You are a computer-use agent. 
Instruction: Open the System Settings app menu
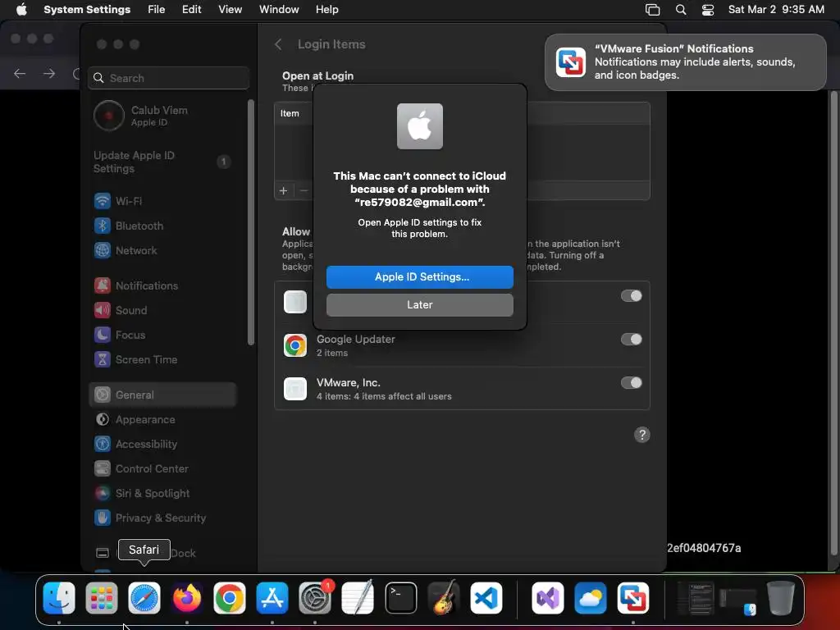click(x=87, y=10)
